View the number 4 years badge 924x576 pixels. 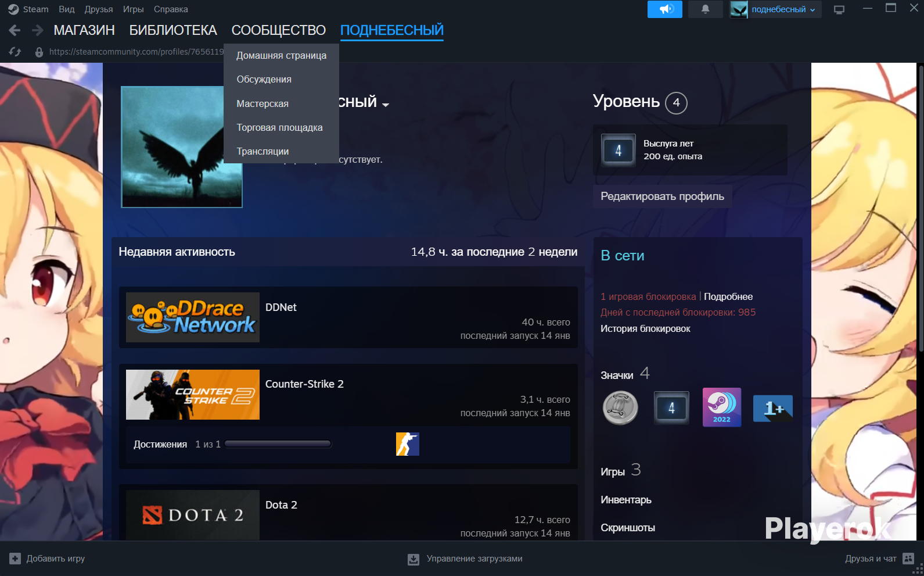click(x=671, y=407)
